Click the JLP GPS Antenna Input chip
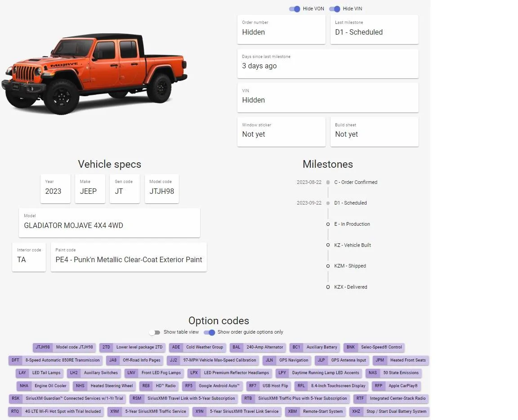518x420 pixels. (342, 360)
